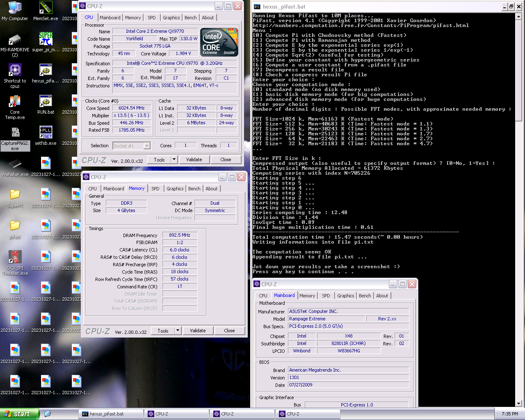The image size is (525, 420).
Task: Click console window scrollbar up arrow
Action: [518, 17]
